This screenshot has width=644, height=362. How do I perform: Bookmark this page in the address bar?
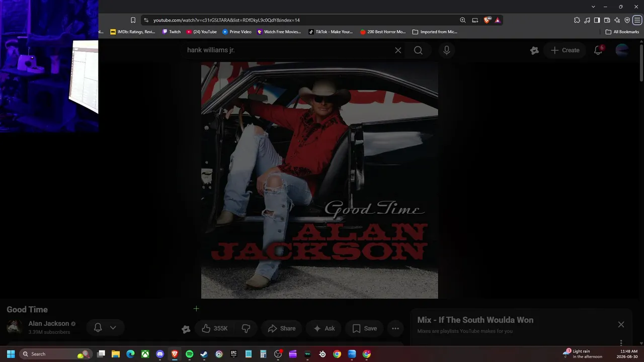[x=133, y=20]
